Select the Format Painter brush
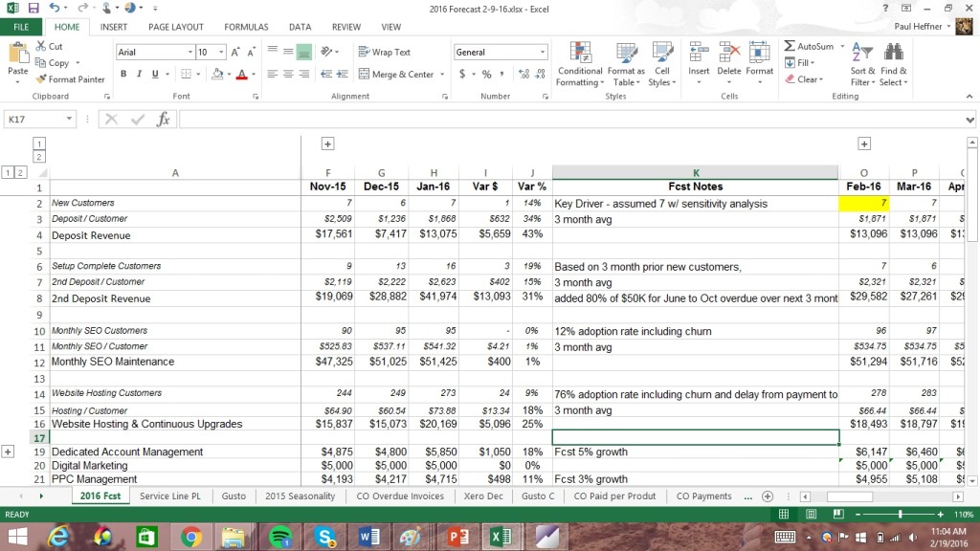 coord(70,79)
